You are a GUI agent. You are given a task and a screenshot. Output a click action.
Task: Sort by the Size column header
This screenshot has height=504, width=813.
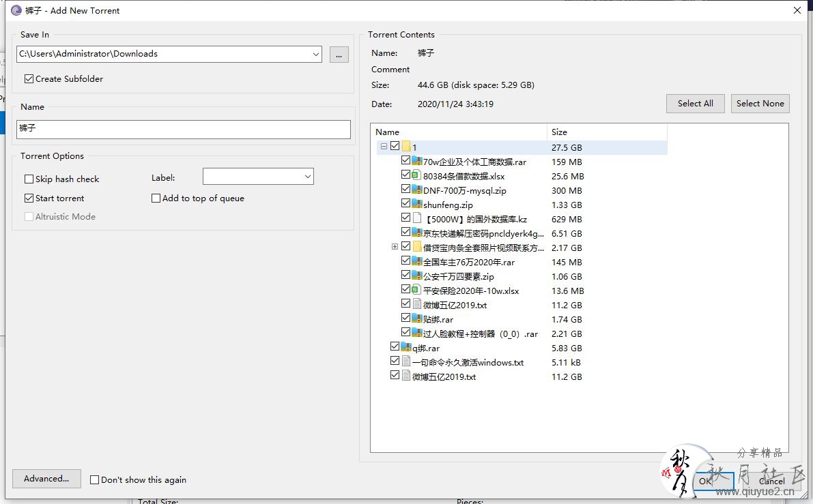[x=607, y=132]
